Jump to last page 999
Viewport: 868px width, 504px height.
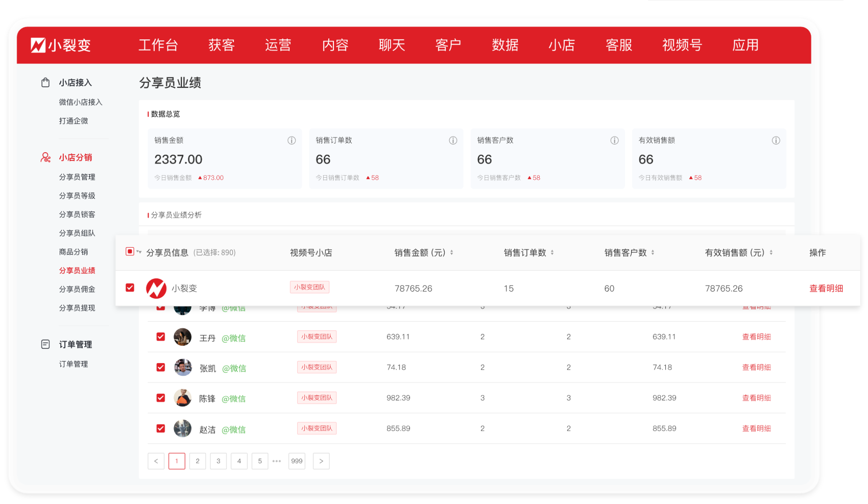click(x=297, y=461)
